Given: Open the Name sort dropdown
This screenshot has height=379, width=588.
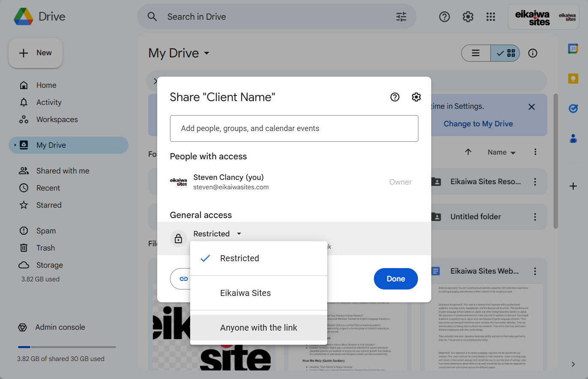Looking at the screenshot, I should point(501,152).
